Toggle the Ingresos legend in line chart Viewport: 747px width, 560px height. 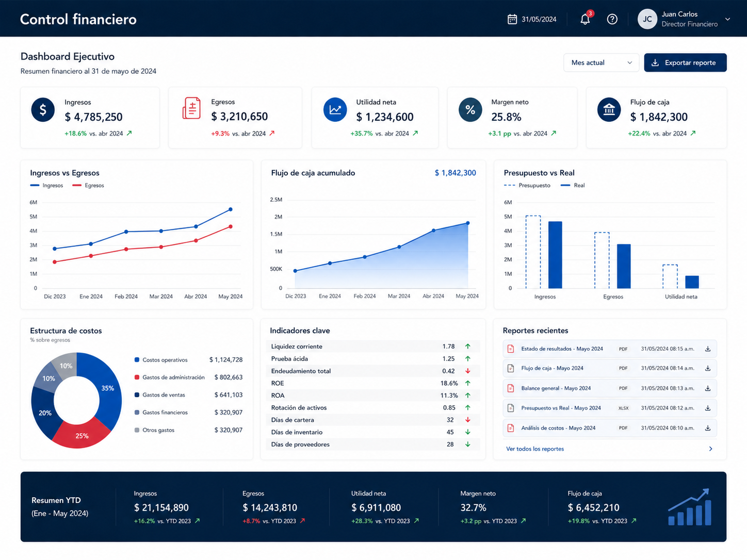click(46, 186)
